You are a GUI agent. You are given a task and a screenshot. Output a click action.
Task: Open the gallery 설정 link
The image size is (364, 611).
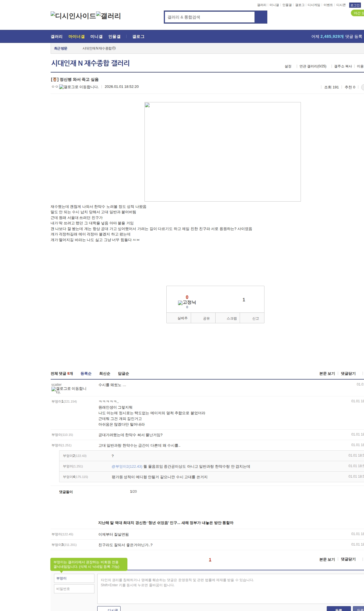pos(288,66)
